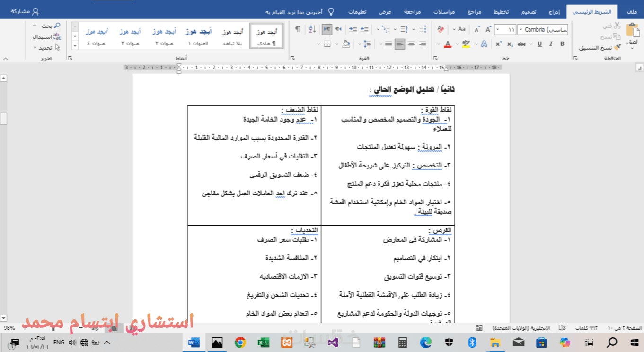Apply the عنوان ٣ heading style
The height and width of the screenshot is (352, 644).
[130, 36]
